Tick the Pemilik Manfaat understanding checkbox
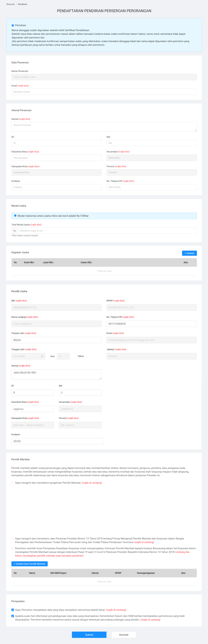The width and height of the screenshot is (208, 644). 13,483
